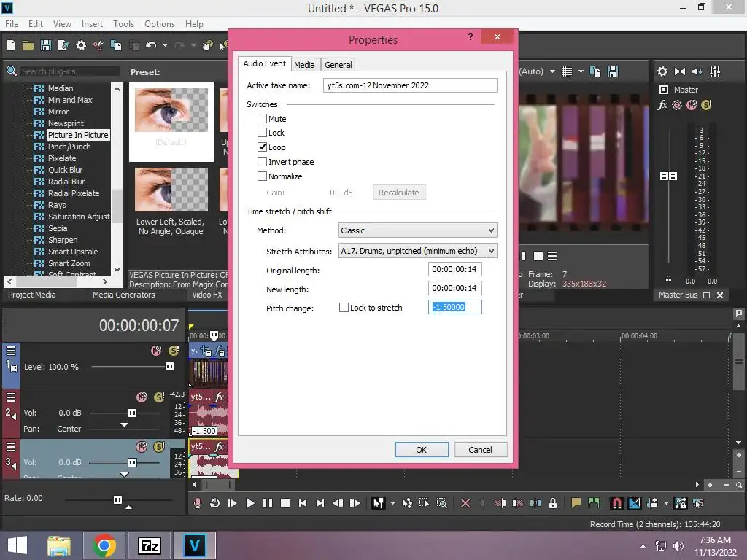Click the dim output speaker icon

point(697,71)
